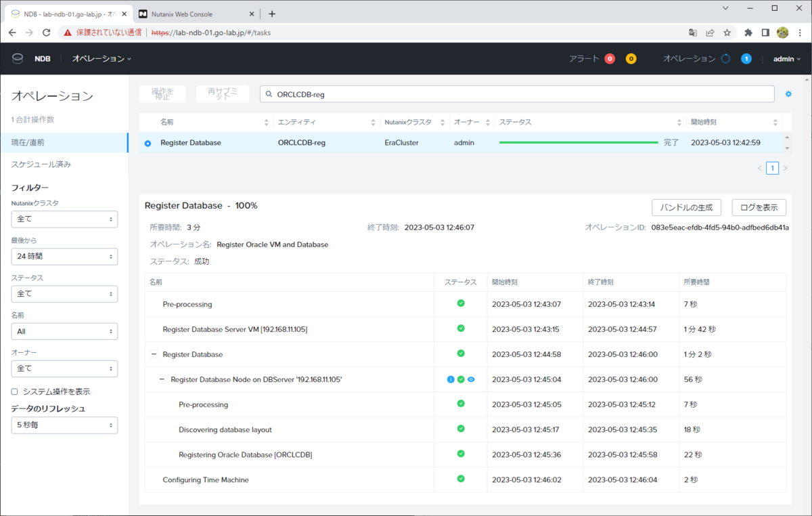Click green check status of Register Database Node row

(x=461, y=379)
